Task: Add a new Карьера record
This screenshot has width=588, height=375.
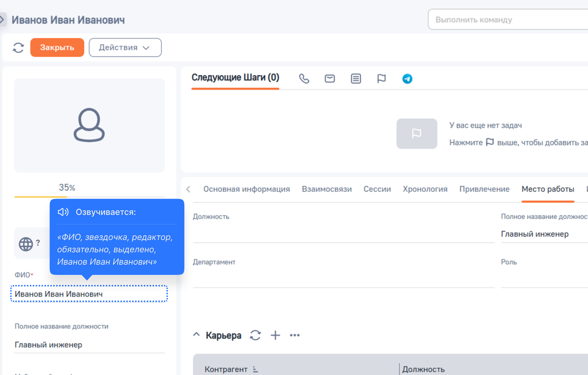Action: click(275, 335)
